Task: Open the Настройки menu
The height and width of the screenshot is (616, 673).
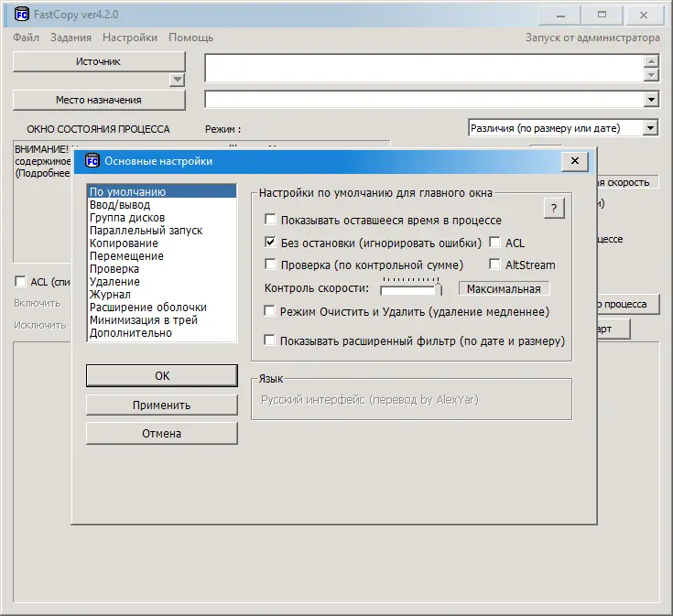Action: (130, 38)
